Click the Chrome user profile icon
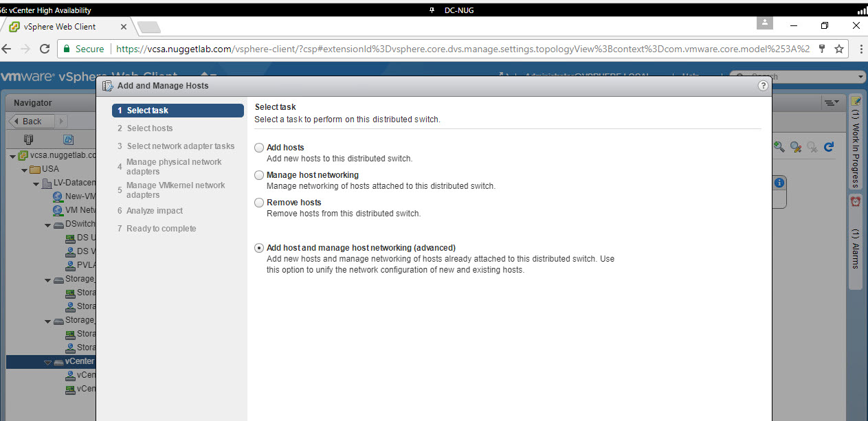This screenshot has height=421, width=868. (x=764, y=23)
